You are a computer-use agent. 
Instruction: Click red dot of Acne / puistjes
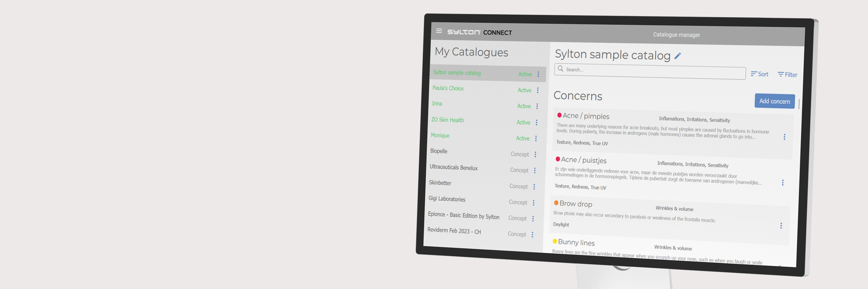tap(558, 159)
